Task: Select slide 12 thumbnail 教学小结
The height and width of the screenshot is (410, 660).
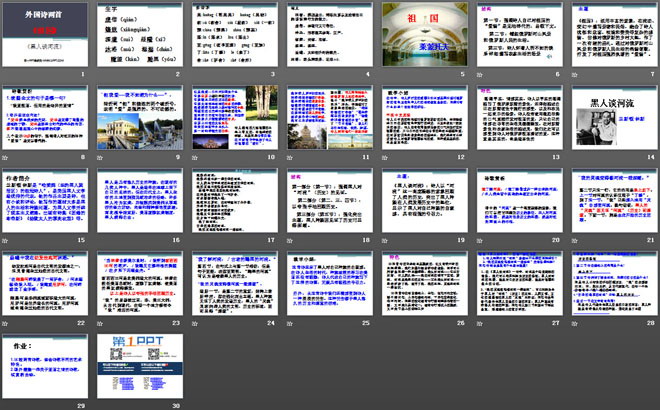Action: point(425,117)
